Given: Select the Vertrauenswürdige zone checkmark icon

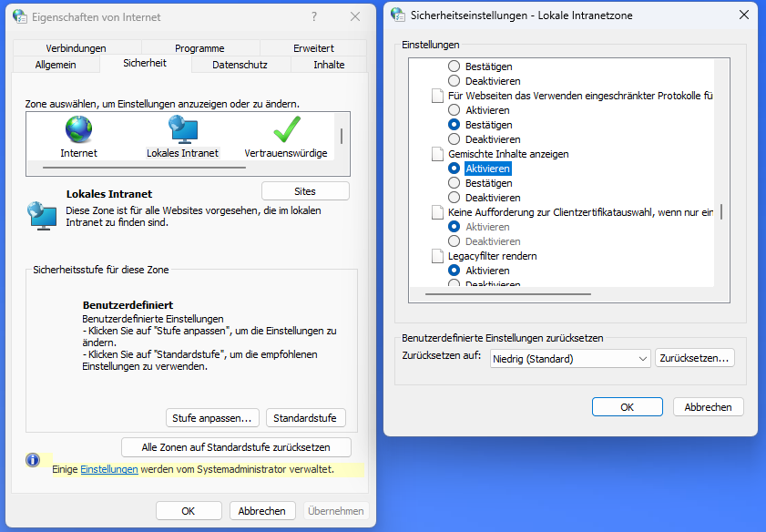Looking at the screenshot, I should (x=286, y=130).
